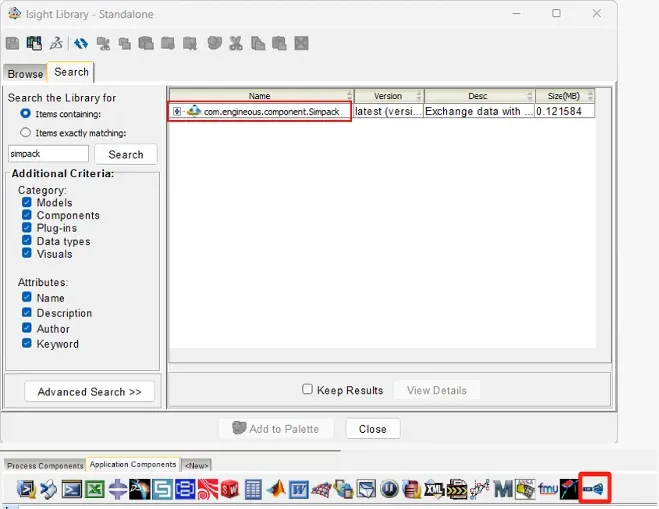Viewport: 659px width, 509px height.
Task: Uncheck the Components category checkbox
Action: tap(26, 215)
